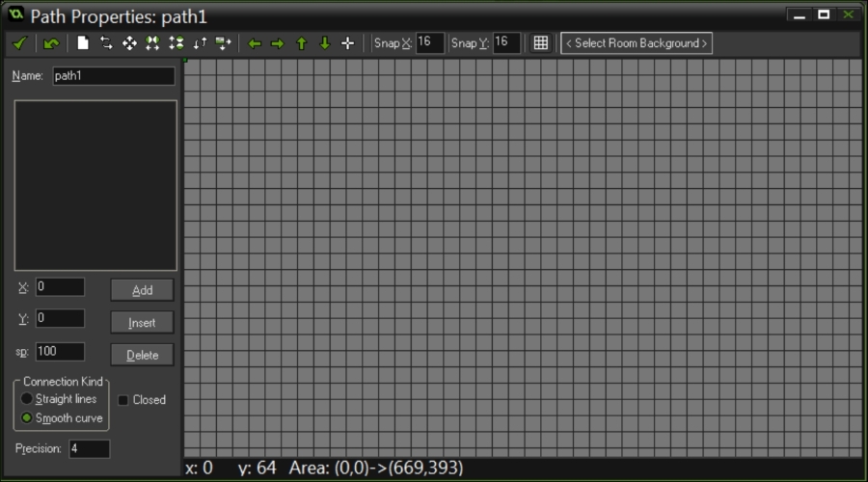The width and height of the screenshot is (868, 482).
Task: Flip the path vertically
Action: click(176, 43)
